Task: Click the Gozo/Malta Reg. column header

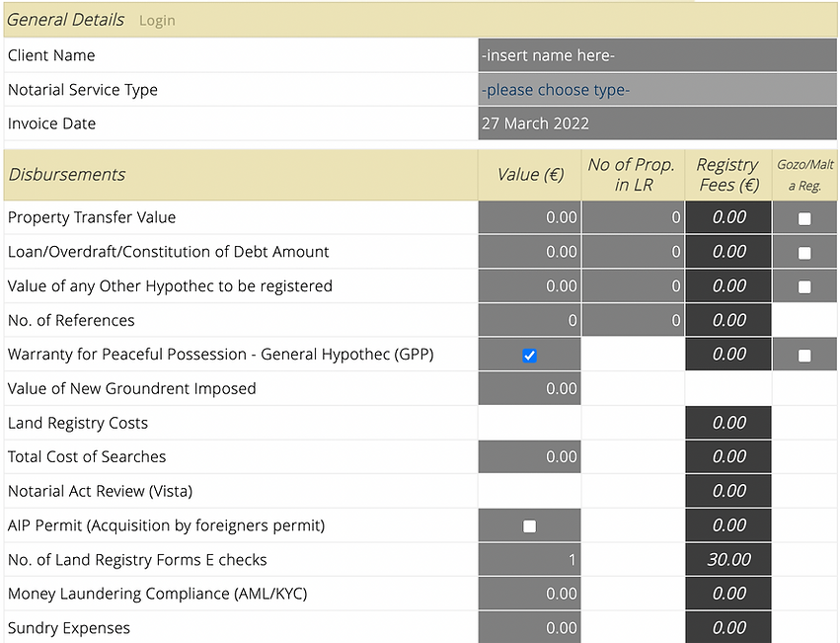Action: (805, 176)
